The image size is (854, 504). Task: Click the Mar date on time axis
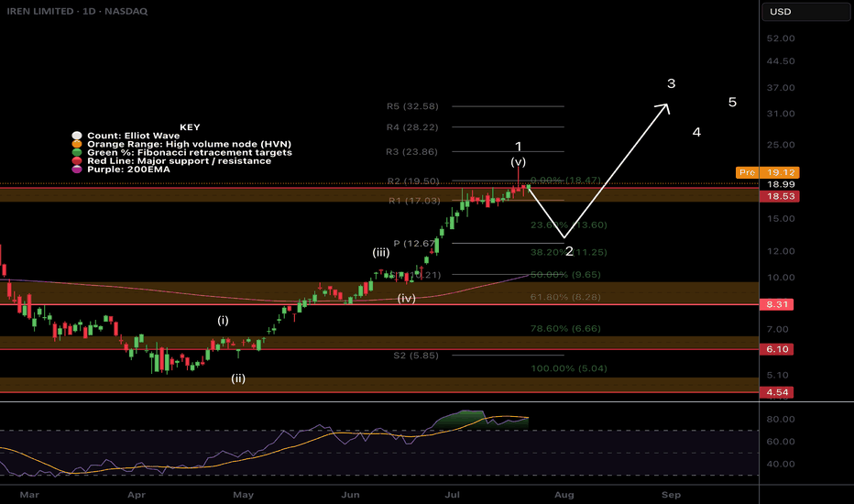tap(29, 495)
